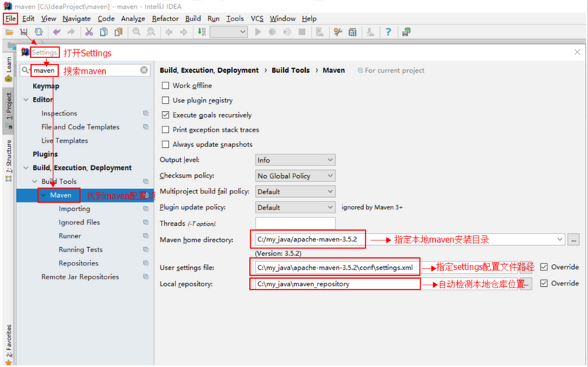Click the navigate Back arrow icon
Viewport: 588px width, 367px height.
169,32
